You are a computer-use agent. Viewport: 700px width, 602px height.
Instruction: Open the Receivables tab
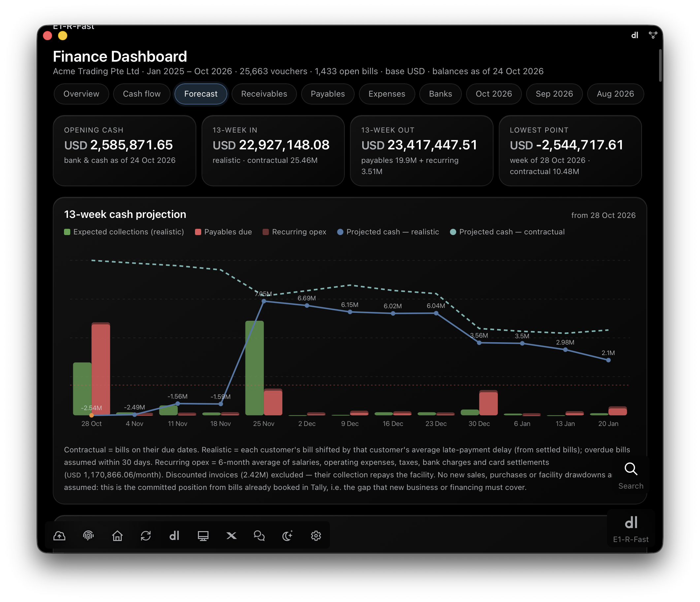tap(264, 94)
